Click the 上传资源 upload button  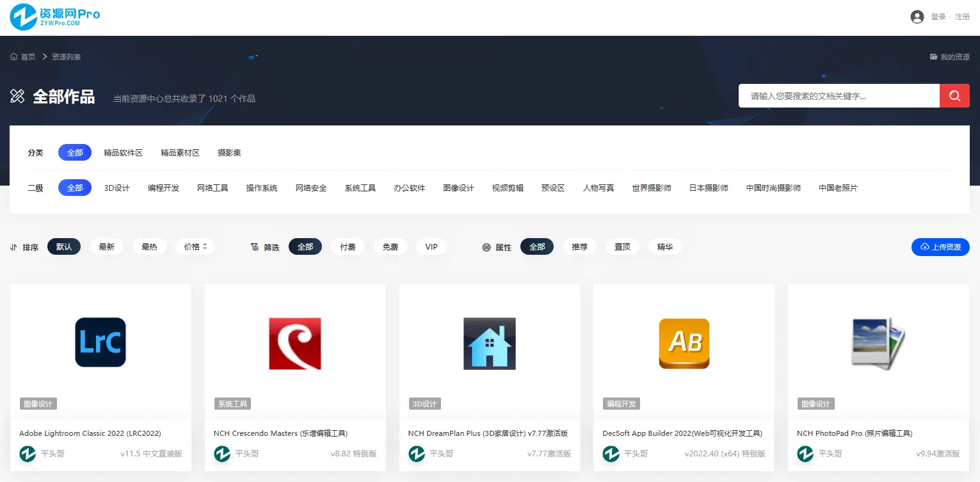pos(940,247)
